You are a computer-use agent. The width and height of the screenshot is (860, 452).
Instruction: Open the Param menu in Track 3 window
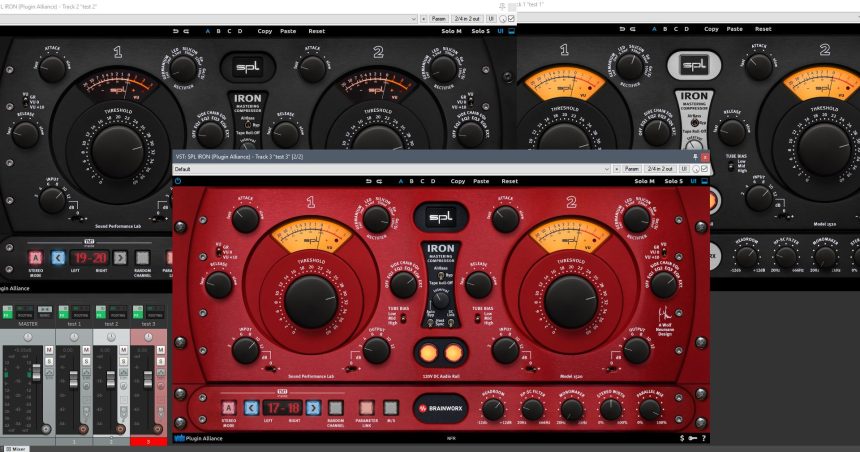coord(631,169)
